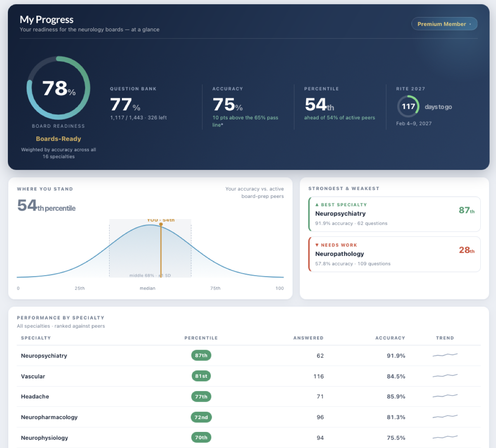Click '10 pts above the 65% pass line' note
This screenshot has width=496, height=448.
click(x=245, y=121)
